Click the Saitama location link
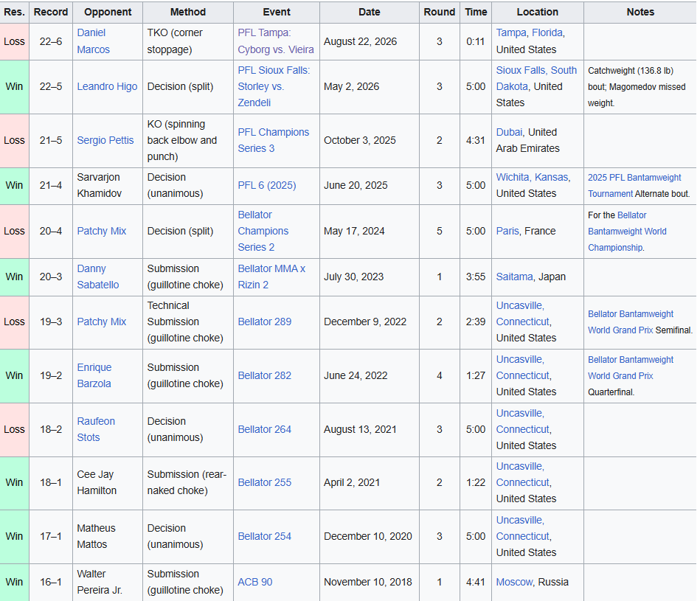 (x=514, y=277)
